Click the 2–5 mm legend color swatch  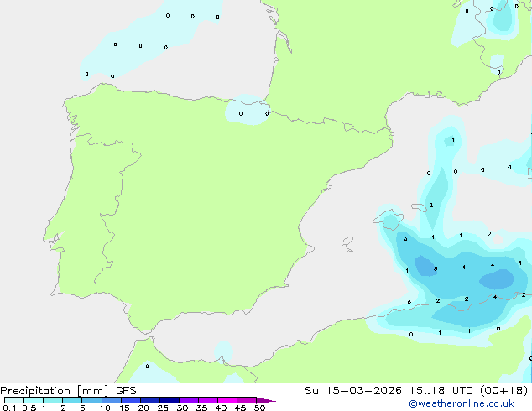[72, 400]
